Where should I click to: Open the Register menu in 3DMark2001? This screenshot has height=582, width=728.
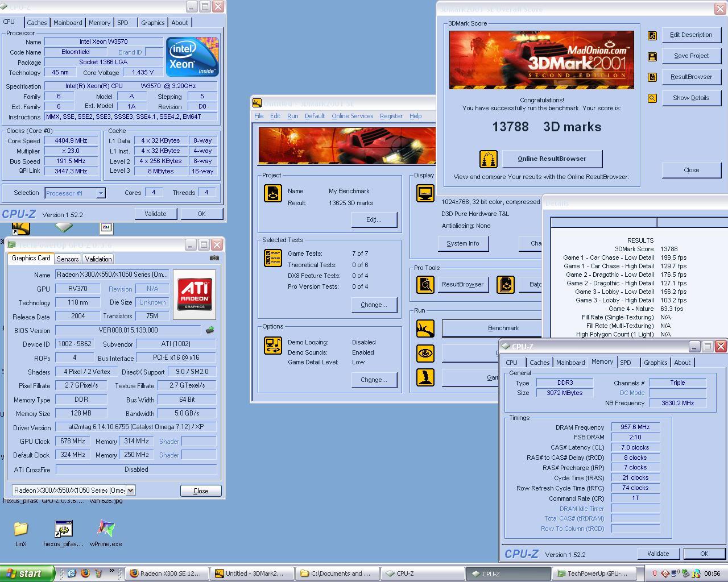[391, 116]
